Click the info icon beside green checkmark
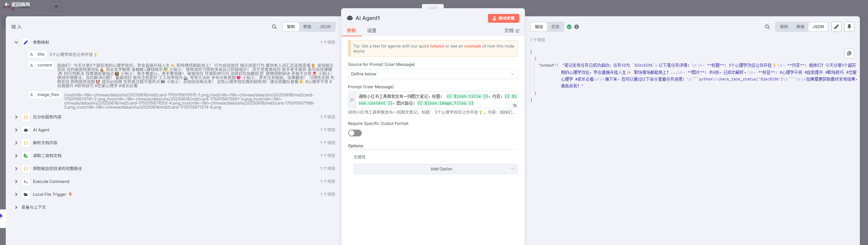 click(577, 27)
